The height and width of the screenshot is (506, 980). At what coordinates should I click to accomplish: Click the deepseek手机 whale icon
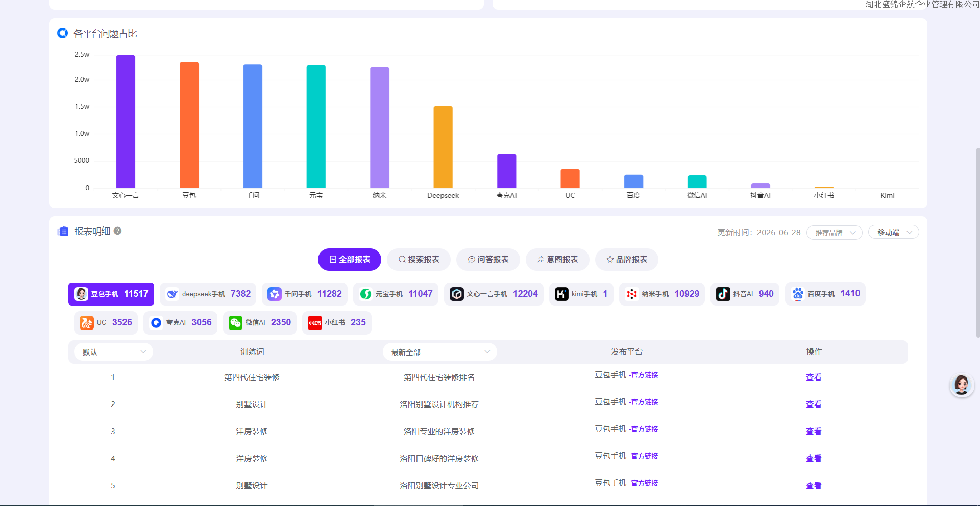173,294
